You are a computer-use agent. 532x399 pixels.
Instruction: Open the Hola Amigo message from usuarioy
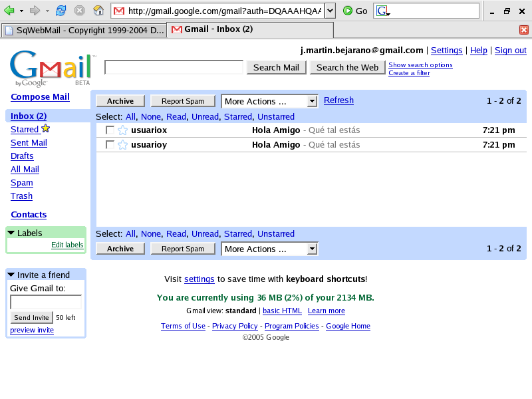(311, 145)
